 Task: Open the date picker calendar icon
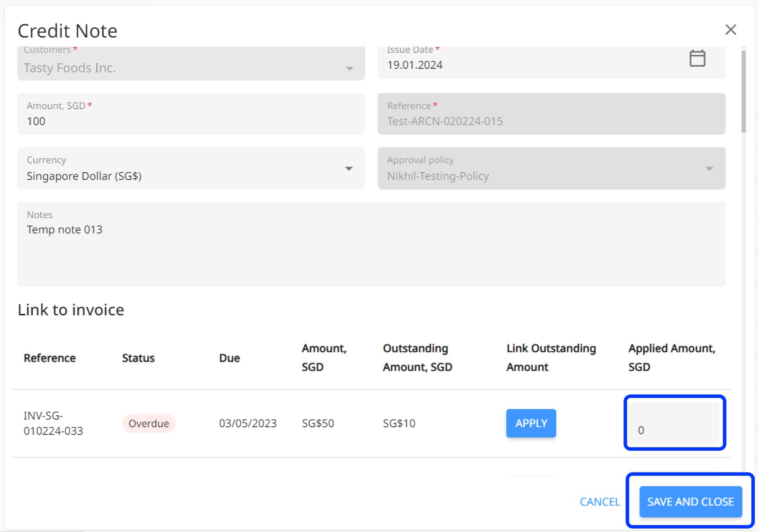pos(697,58)
